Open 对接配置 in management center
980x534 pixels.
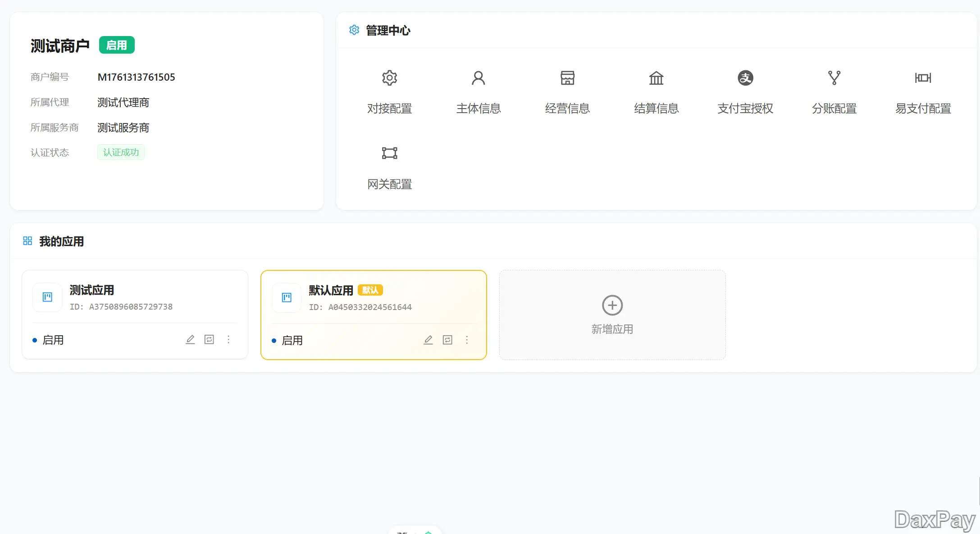(389, 91)
